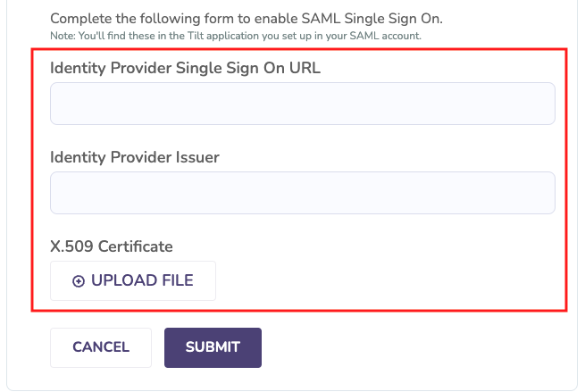The height and width of the screenshot is (392, 585).
Task: Select the note about the Tilt application
Action: 236,36
